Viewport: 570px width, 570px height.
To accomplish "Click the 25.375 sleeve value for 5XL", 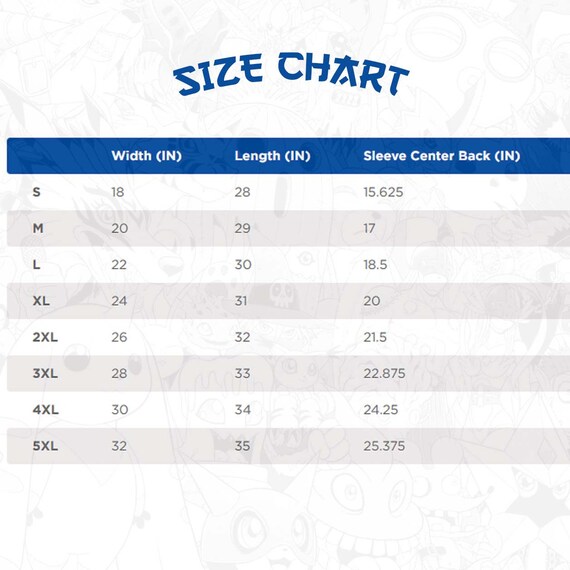I will pos(384,446).
